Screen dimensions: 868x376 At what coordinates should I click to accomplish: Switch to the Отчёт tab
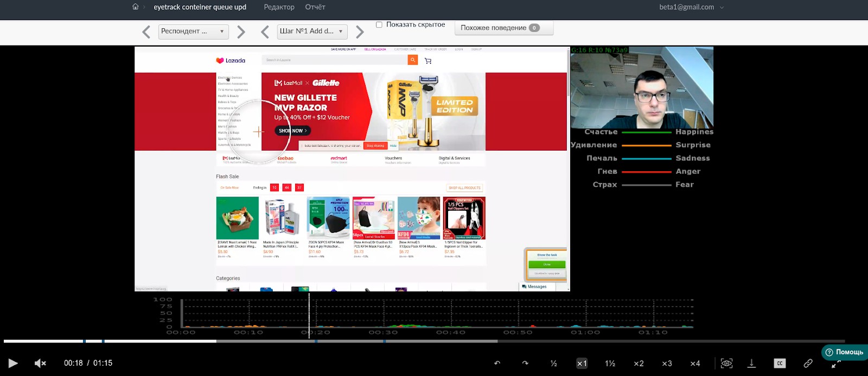[x=315, y=7]
